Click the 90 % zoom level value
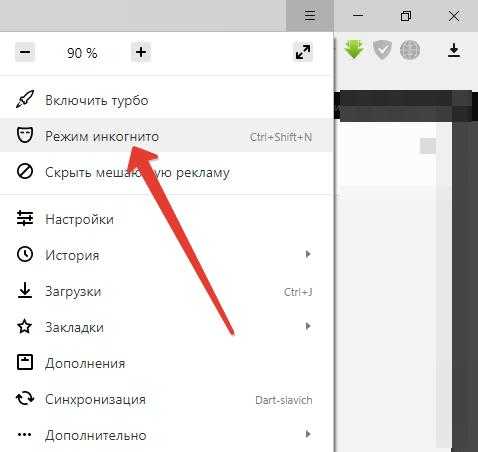The image size is (478, 452). point(82,53)
